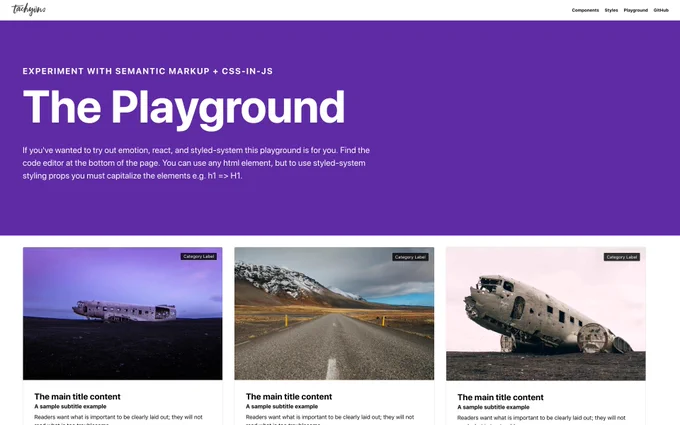Click 'A sample subtitle example' in first card
This screenshot has width=680, height=425.
pyautogui.click(x=70, y=406)
